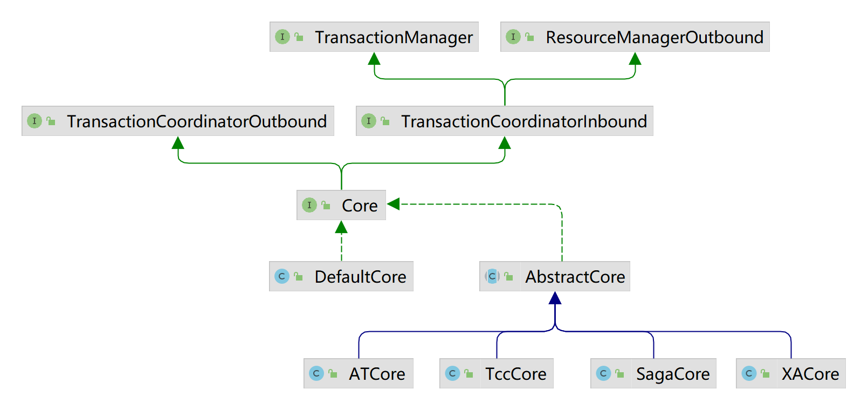Click the class icon on the SagaCore node
The height and width of the screenshot is (410, 868).
coord(603,373)
